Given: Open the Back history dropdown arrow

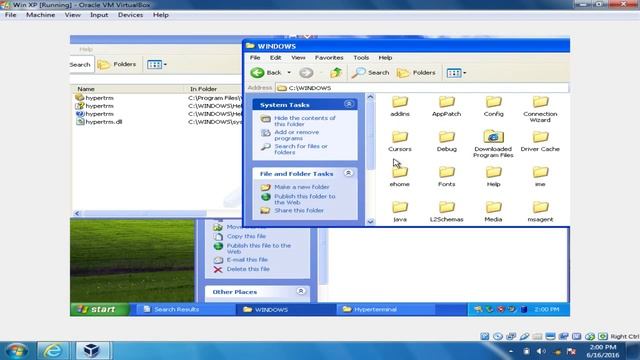Looking at the screenshot, I should point(289,73).
